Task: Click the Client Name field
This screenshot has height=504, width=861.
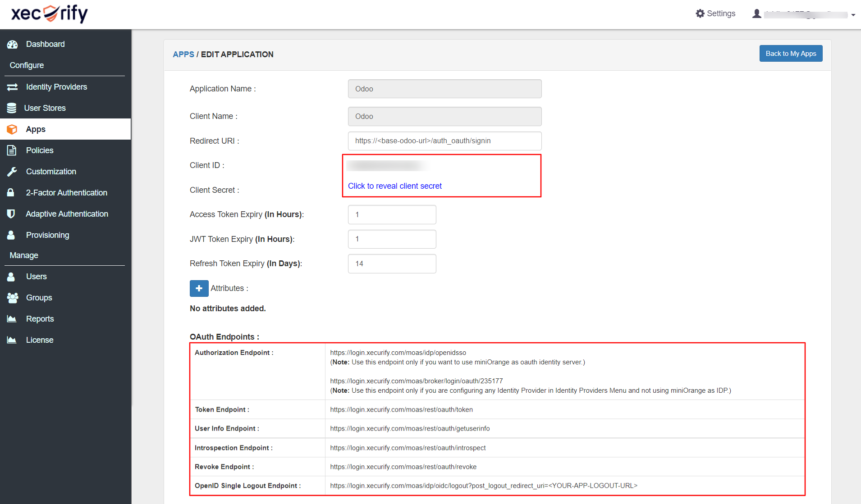Action: [x=444, y=116]
